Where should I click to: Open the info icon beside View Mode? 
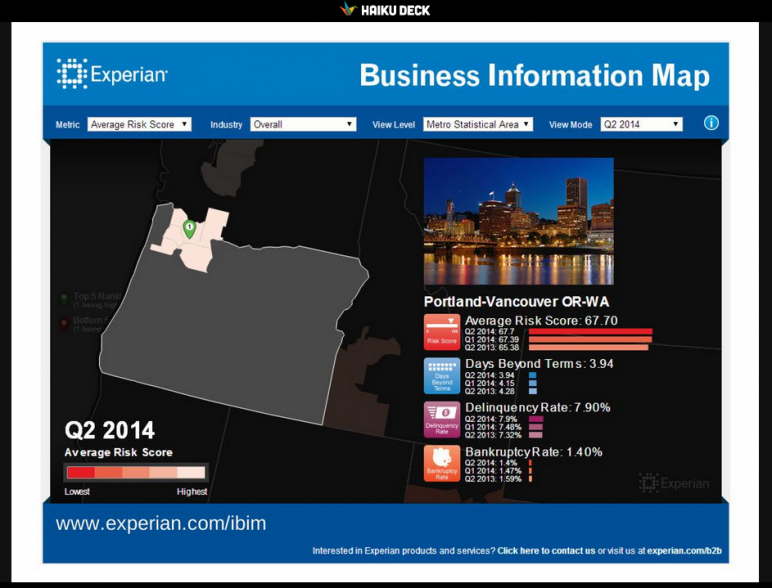click(x=711, y=123)
